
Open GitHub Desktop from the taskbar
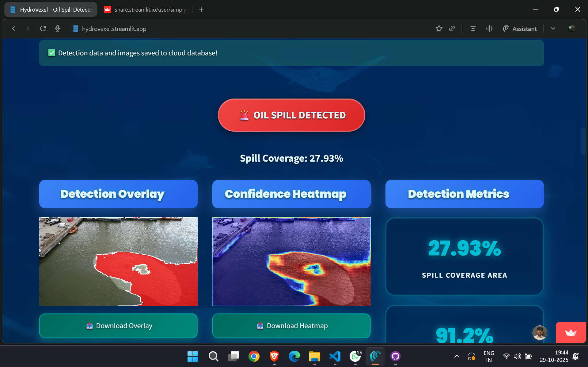point(395,356)
